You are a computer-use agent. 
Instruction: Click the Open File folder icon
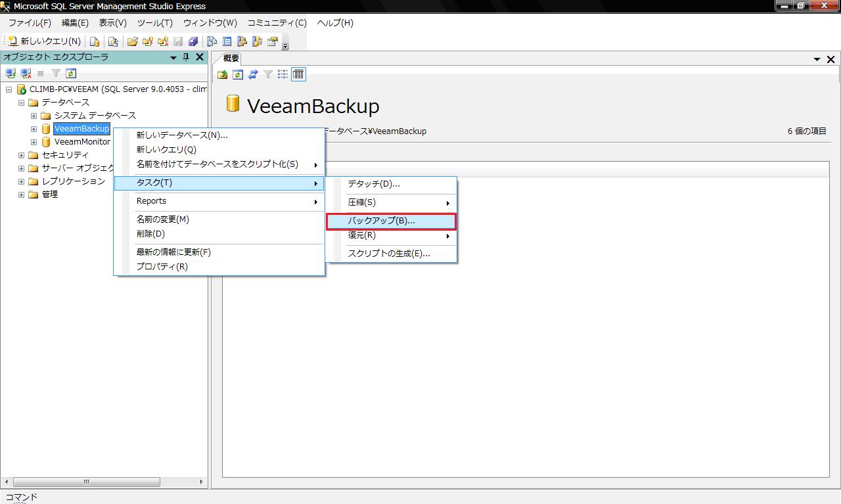click(133, 41)
